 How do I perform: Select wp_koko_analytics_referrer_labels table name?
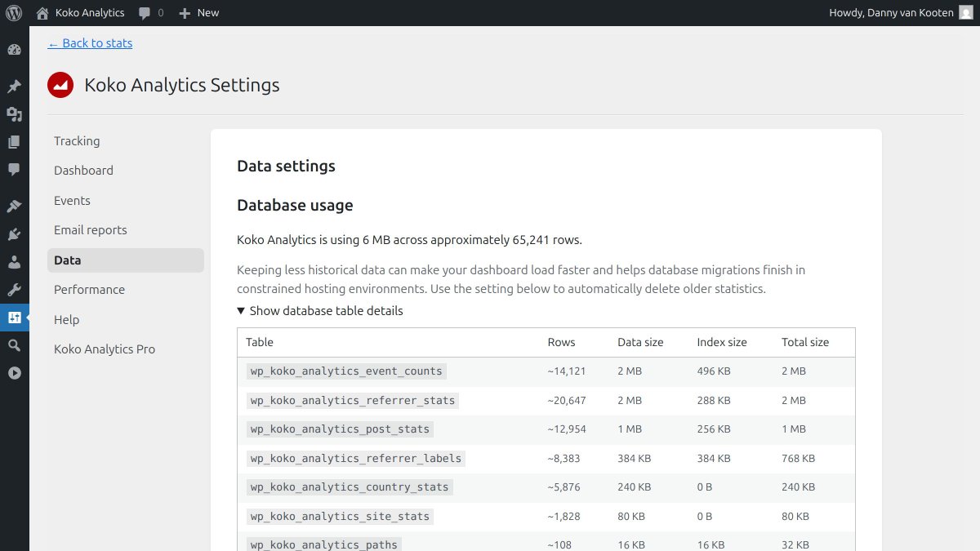356,459
